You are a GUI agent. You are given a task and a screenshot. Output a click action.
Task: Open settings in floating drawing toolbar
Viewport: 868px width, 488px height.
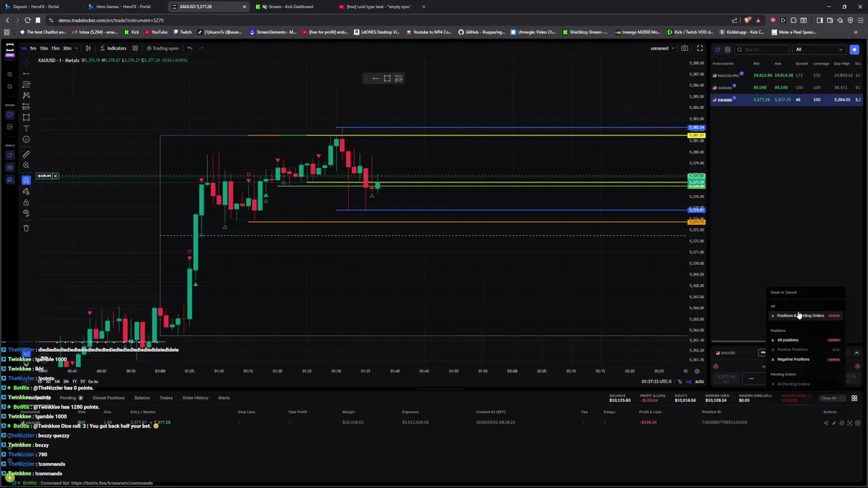(x=399, y=79)
